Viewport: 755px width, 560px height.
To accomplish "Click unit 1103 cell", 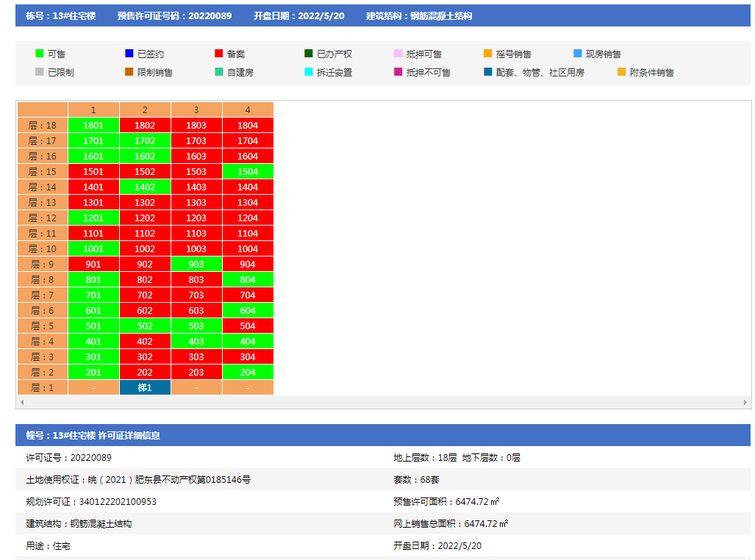I will [x=196, y=233].
